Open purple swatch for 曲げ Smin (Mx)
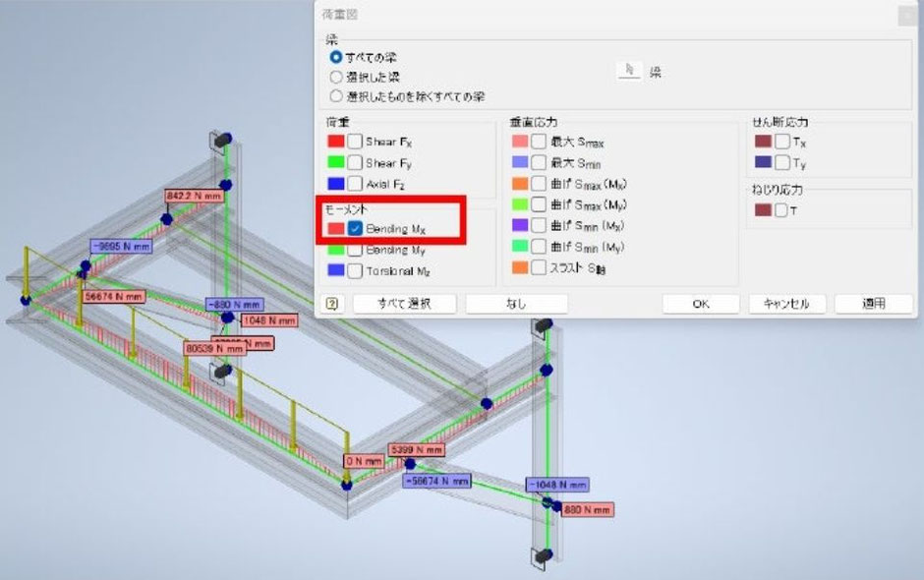Viewport: 924px width, 580px height. click(x=520, y=225)
